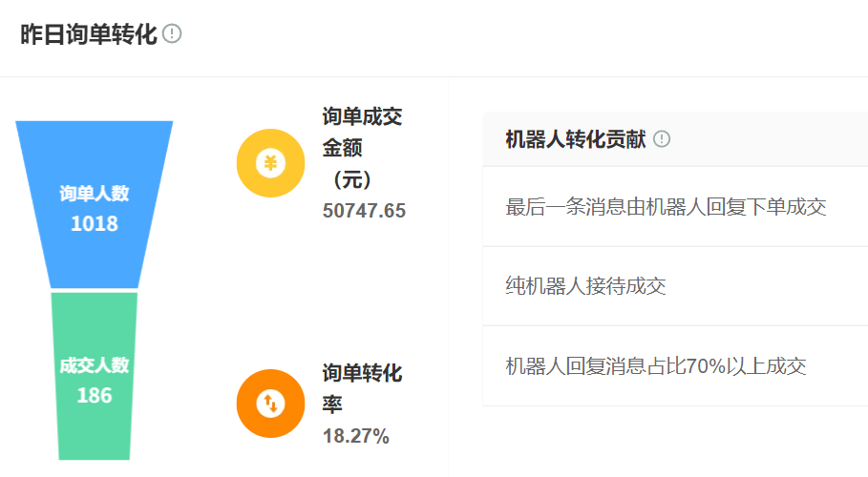Screen dimensions: 868x477
Task: Click the info icon beside 昨日询单转化
Action: 172,34
